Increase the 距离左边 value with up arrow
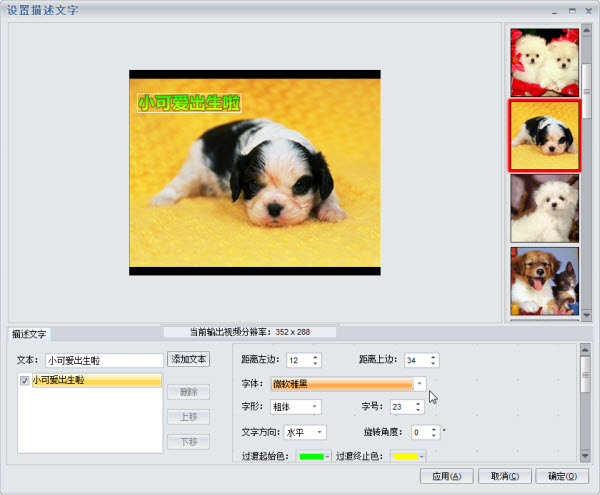 click(315, 357)
